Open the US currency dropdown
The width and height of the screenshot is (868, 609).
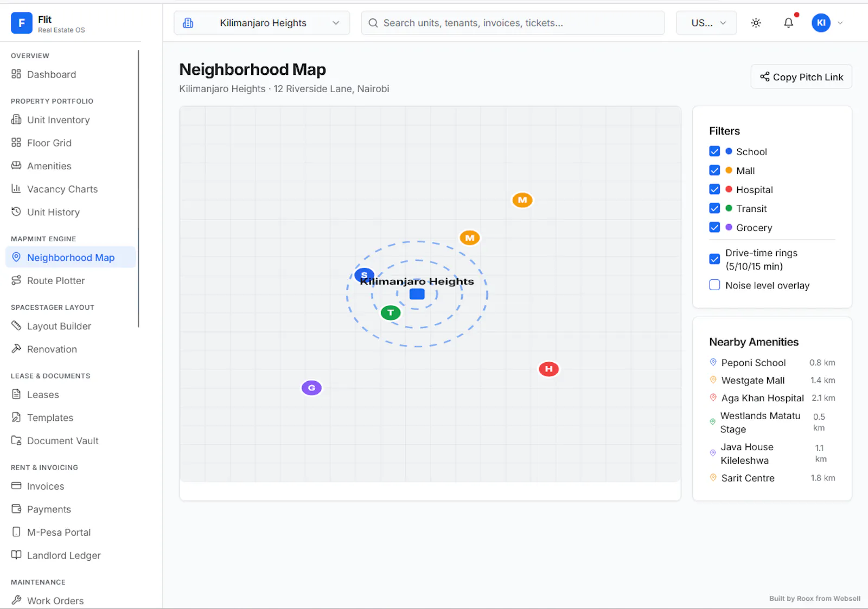tap(706, 23)
